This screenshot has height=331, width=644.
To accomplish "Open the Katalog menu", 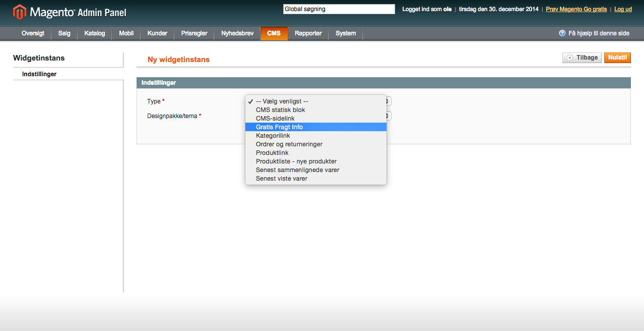I will (x=95, y=33).
